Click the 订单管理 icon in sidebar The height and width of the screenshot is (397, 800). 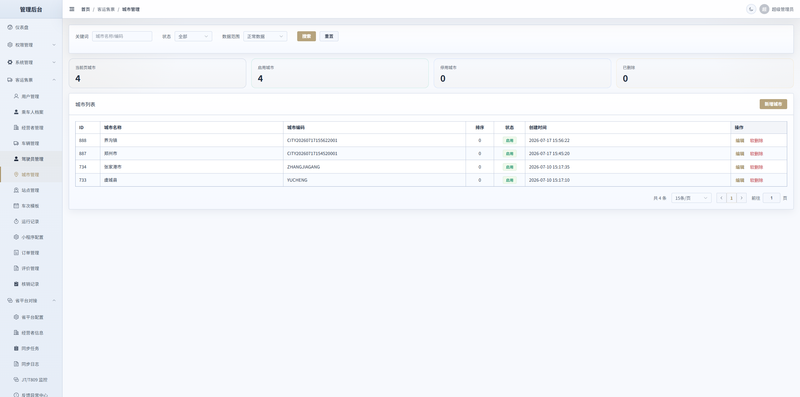[x=16, y=253]
